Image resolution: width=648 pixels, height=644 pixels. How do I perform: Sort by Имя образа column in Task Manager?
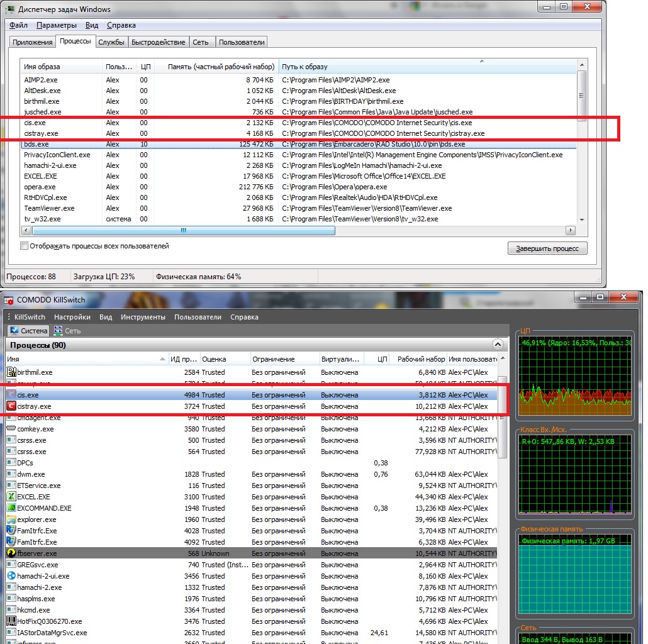click(61, 67)
